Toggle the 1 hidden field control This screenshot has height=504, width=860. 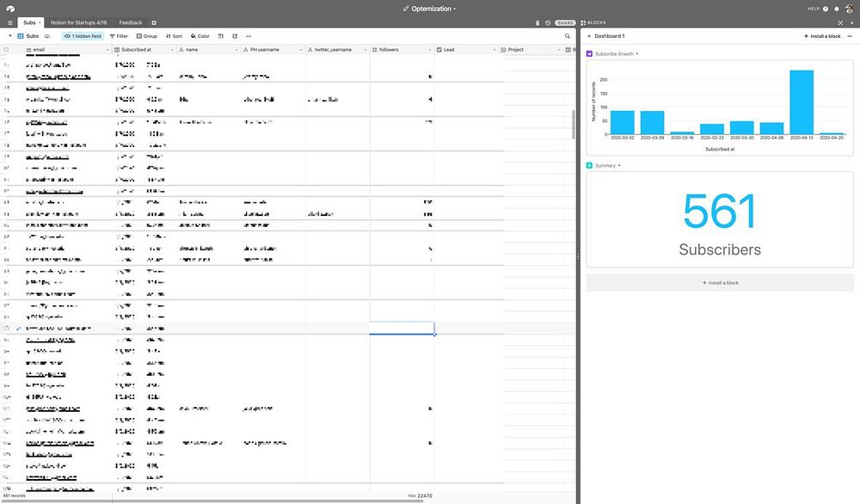[x=83, y=36]
